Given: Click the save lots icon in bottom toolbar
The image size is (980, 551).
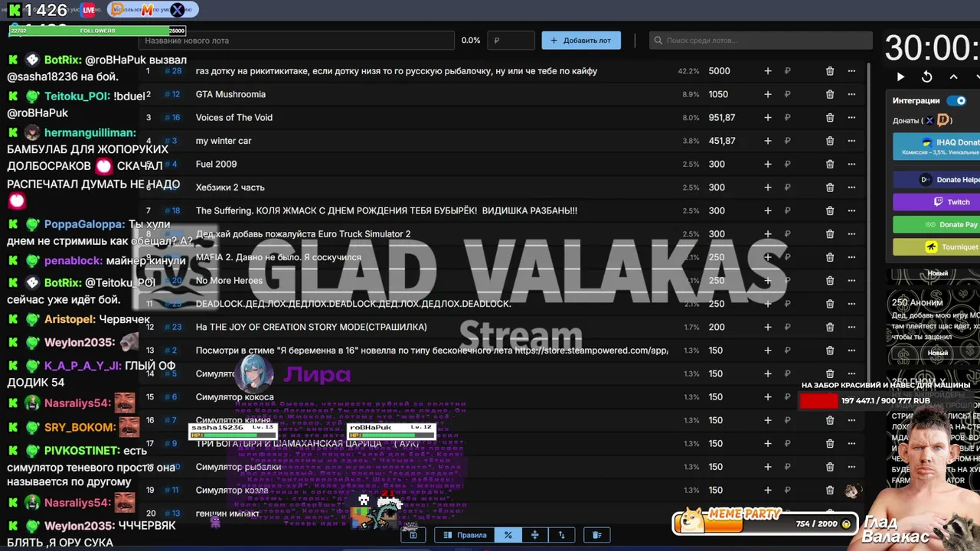Looking at the screenshot, I should click(x=413, y=535).
